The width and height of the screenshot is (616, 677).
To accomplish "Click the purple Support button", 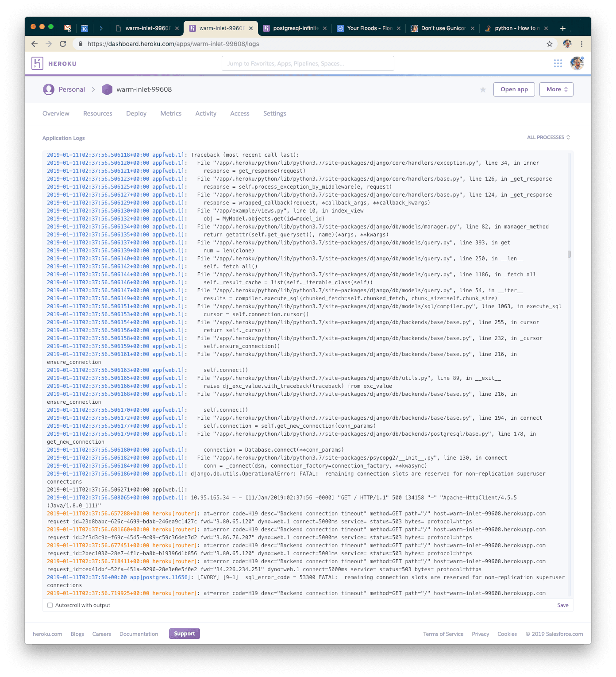I will [184, 634].
